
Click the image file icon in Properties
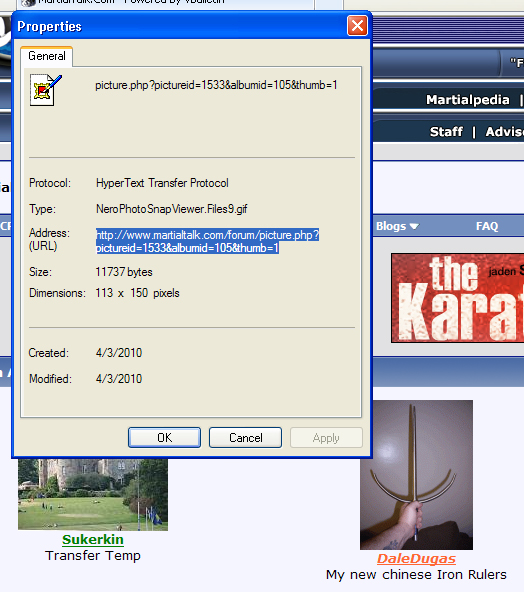[46, 90]
